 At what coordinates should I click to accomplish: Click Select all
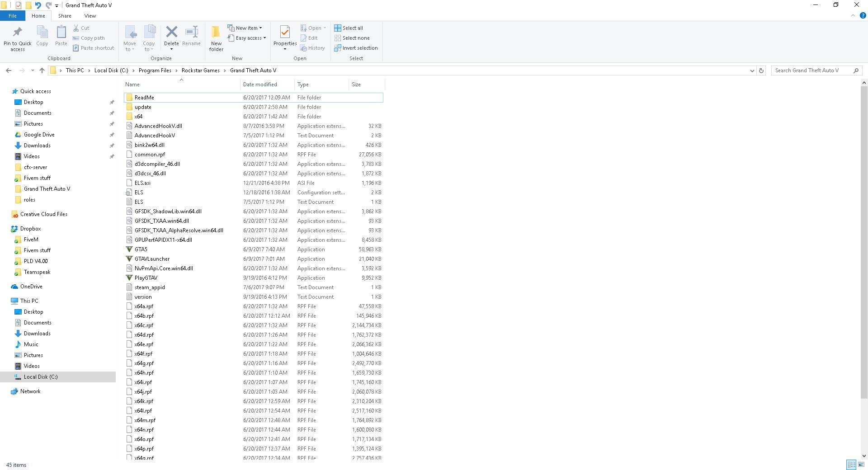point(349,28)
